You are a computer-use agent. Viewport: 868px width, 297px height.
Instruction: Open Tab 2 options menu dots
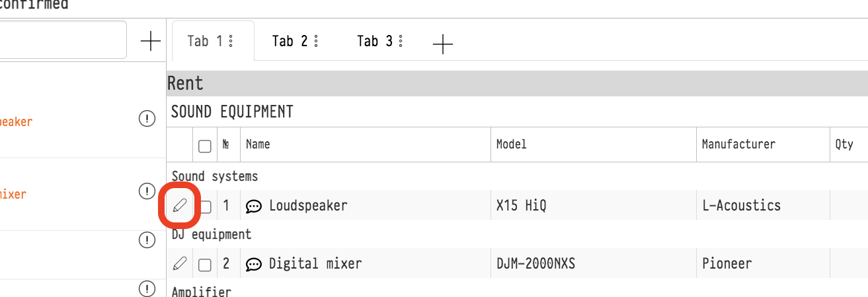(315, 42)
